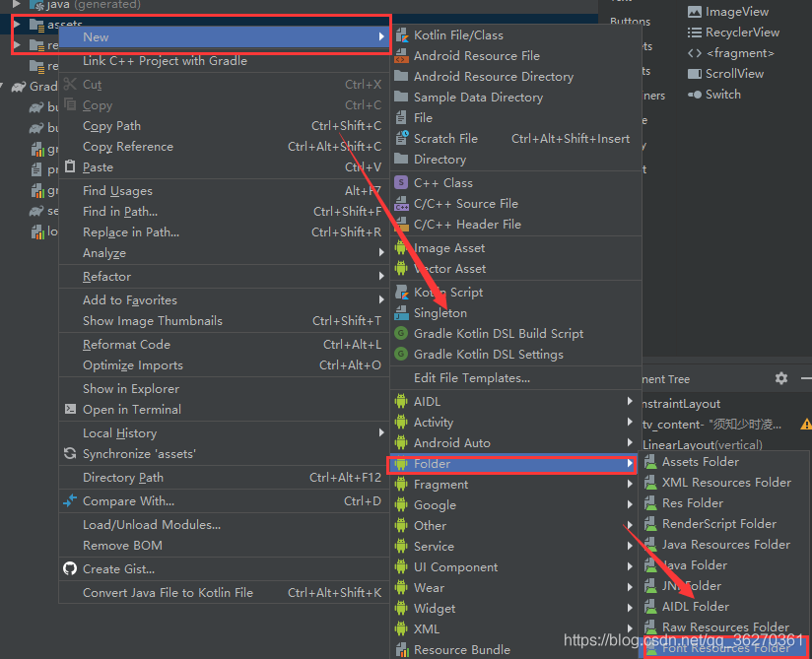
Task: Click the Android Resource File icon
Action: [x=402, y=56]
